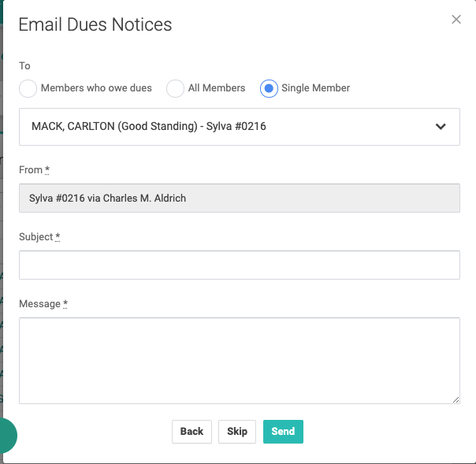
Task: Click the Message field label
Action: [40, 304]
